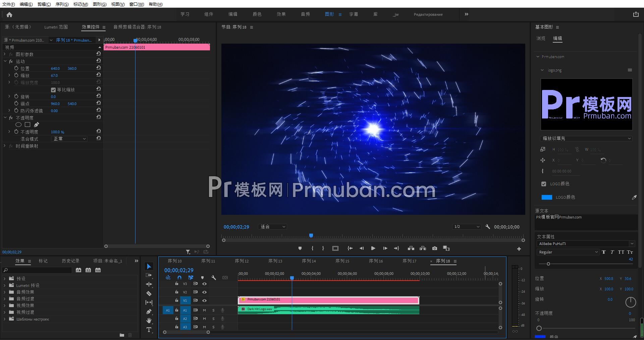Open the timeline settings wrench menu
Image resolution: width=644 pixels, height=340 pixels.
click(x=214, y=278)
